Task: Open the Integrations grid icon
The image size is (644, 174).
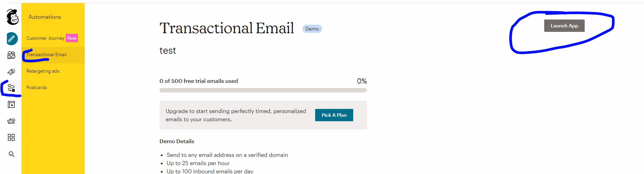Action: (x=11, y=137)
